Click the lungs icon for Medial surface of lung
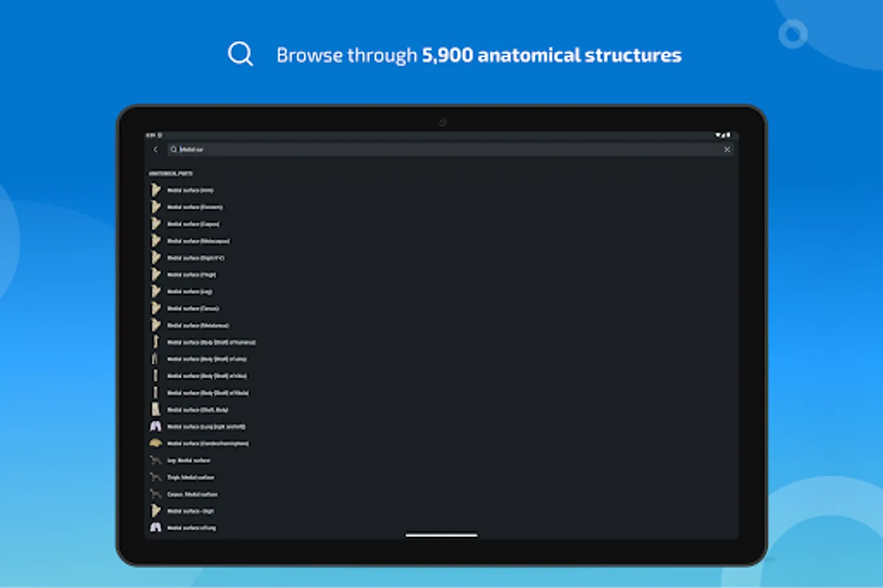The height and width of the screenshot is (588, 883). click(156, 527)
